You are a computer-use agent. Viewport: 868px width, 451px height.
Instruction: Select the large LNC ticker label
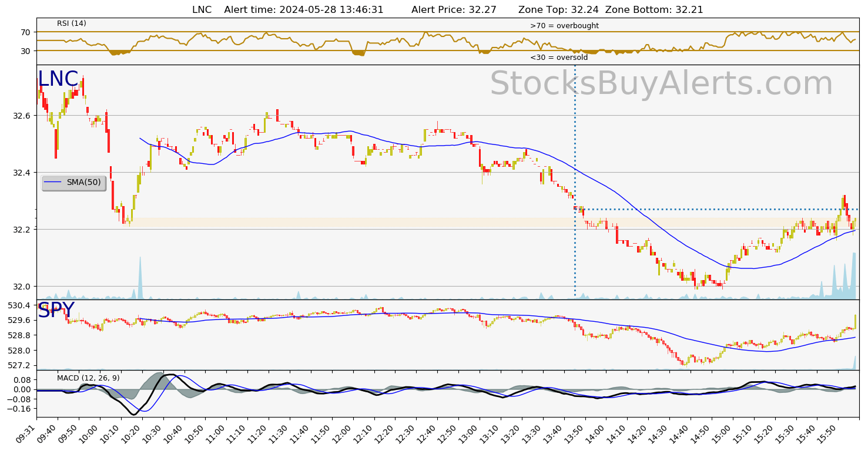(x=58, y=79)
